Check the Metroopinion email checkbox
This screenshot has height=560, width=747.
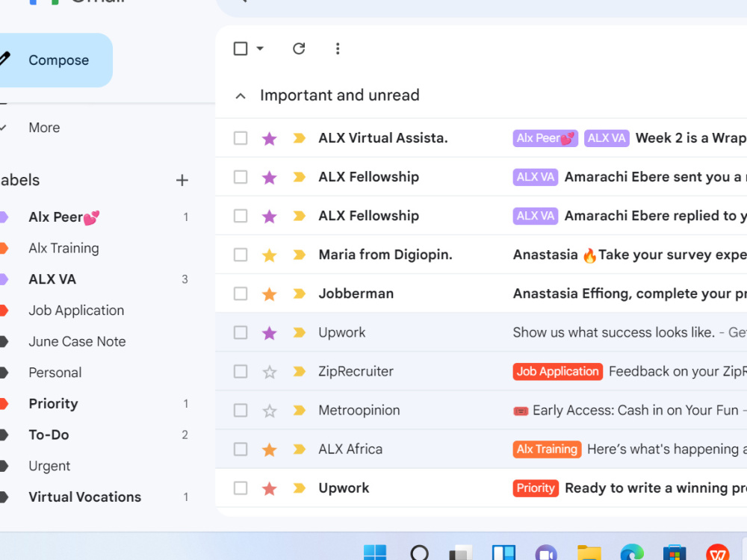tap(241, 411)
